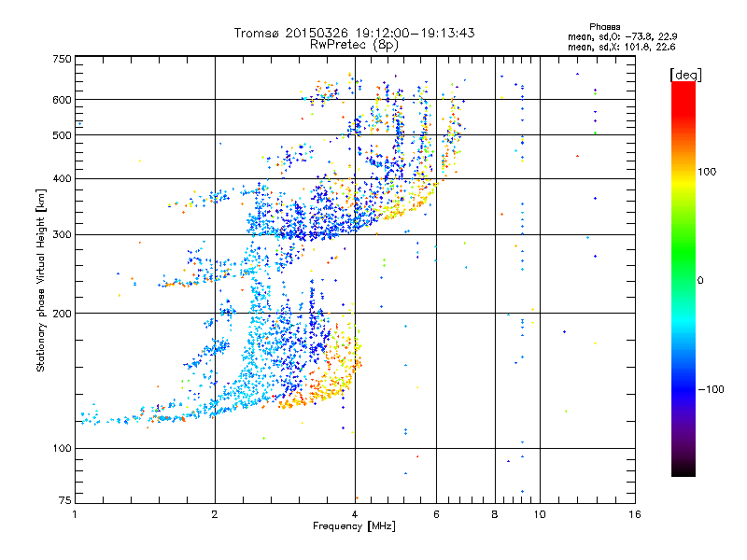The height and width of the screenshot is (560, 747).
Task: Click the y-axis tick label '500'
Action: pos(63,135)
